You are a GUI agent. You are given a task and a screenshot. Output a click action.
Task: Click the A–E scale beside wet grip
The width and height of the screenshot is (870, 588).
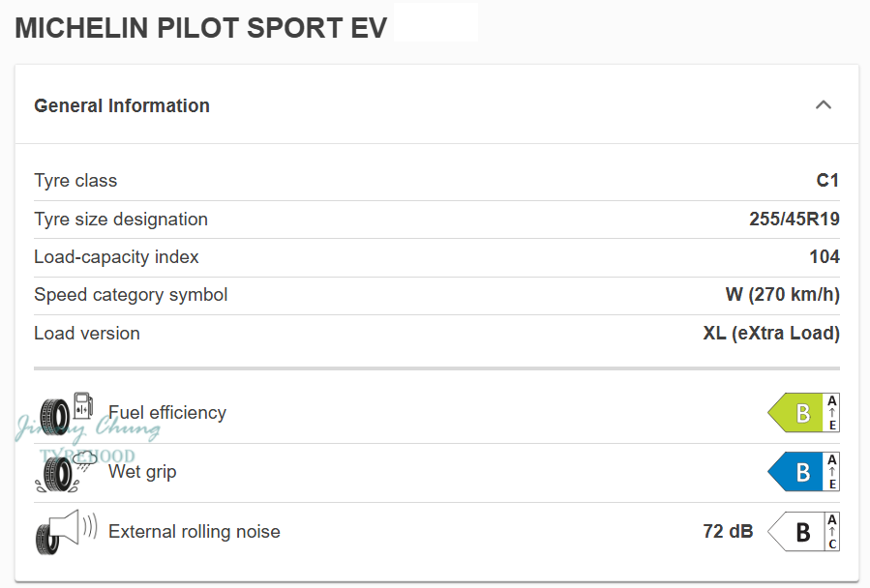[x=832, y=472]
